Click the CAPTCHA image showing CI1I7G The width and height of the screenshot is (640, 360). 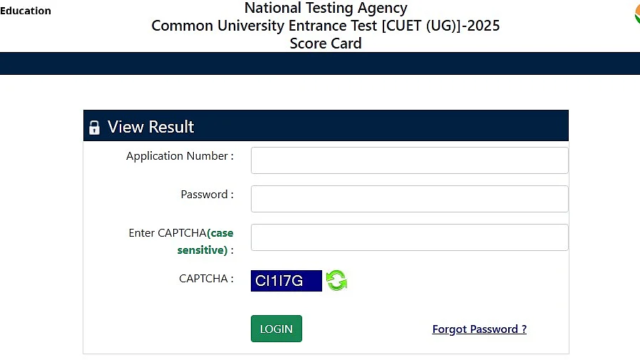pyautogui.click(x=286, y=281)
